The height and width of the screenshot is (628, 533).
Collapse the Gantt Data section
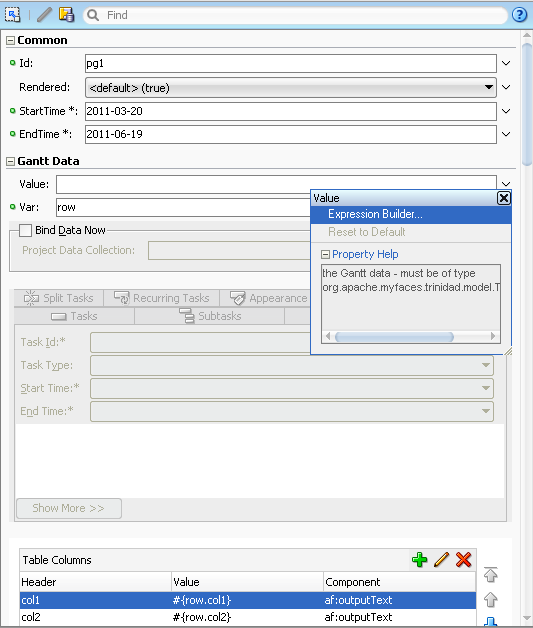tap(10, 161)
